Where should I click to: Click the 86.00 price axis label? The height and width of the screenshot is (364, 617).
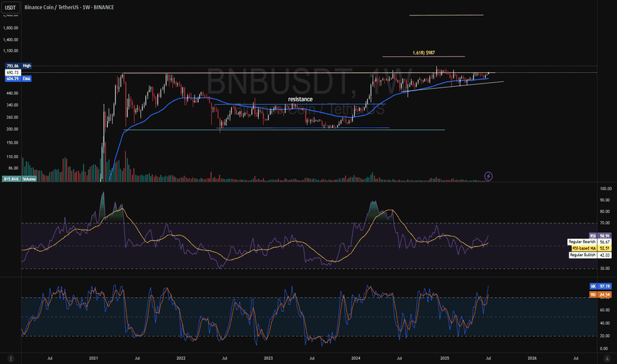13,168
